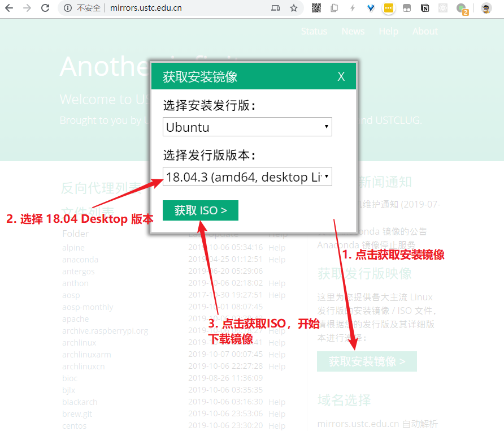
Task: Open the aosp folder link
Action: pyautogui.click(x=71, y=295)
